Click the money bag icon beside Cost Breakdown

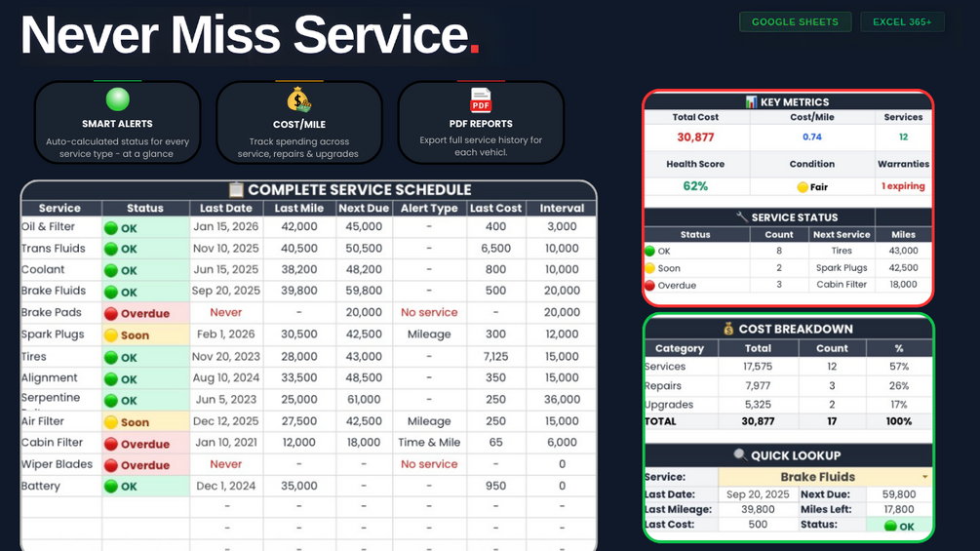point(728,329)
